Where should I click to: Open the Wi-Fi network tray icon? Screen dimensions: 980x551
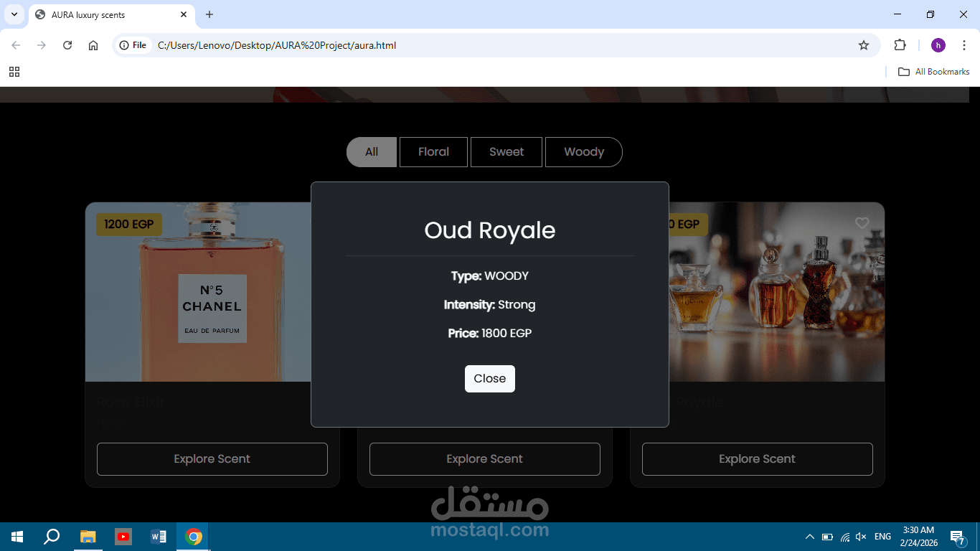(845, 537)
